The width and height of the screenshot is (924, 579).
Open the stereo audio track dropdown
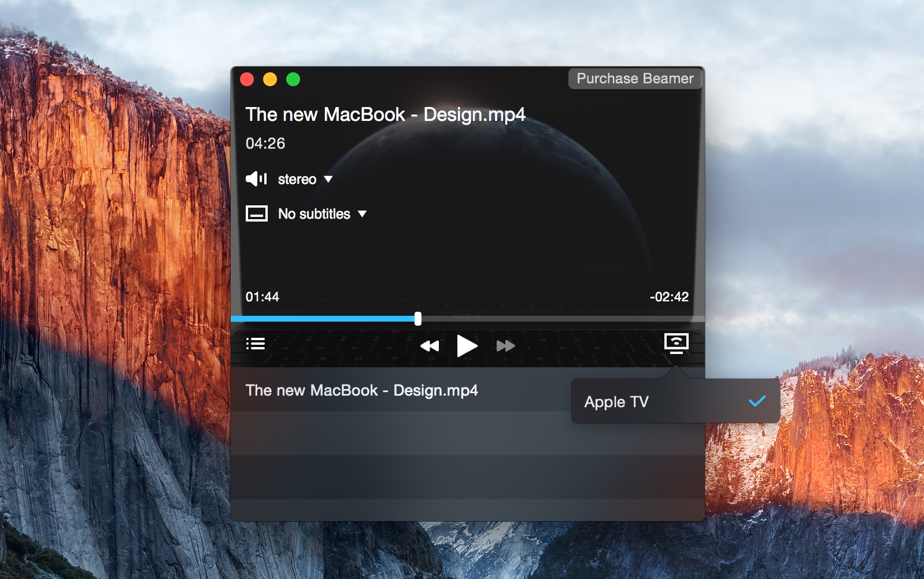pos(305,179)
